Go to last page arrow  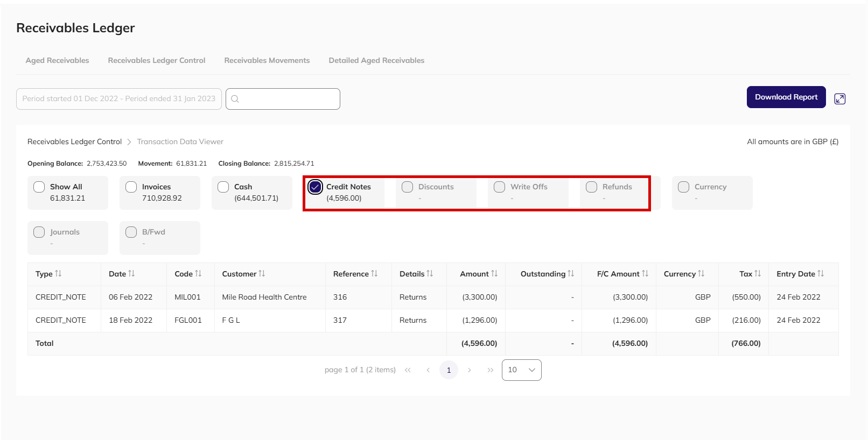pyautogui.click(x=490, y=370)
